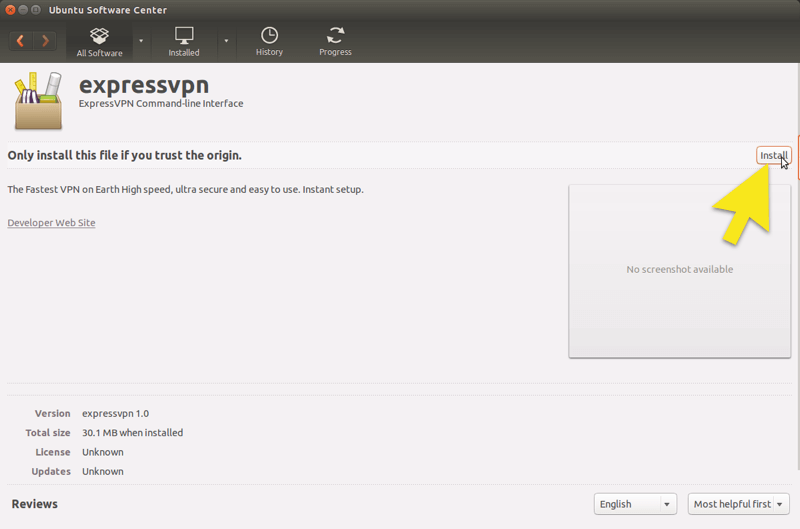The width and height of the screenshot is (800, 529).
Task: Go forward with the right arrow button
Action: pos(45,41)
